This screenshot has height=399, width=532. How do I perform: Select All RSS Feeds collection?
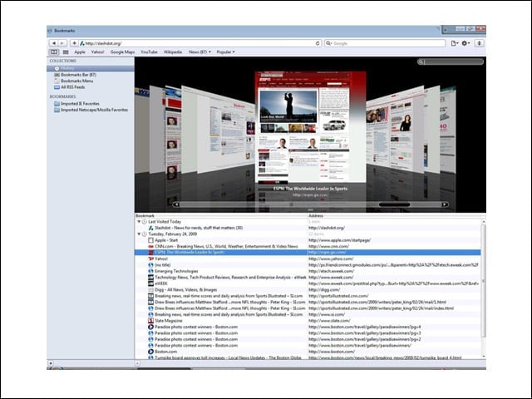click(x=91, y=87)
